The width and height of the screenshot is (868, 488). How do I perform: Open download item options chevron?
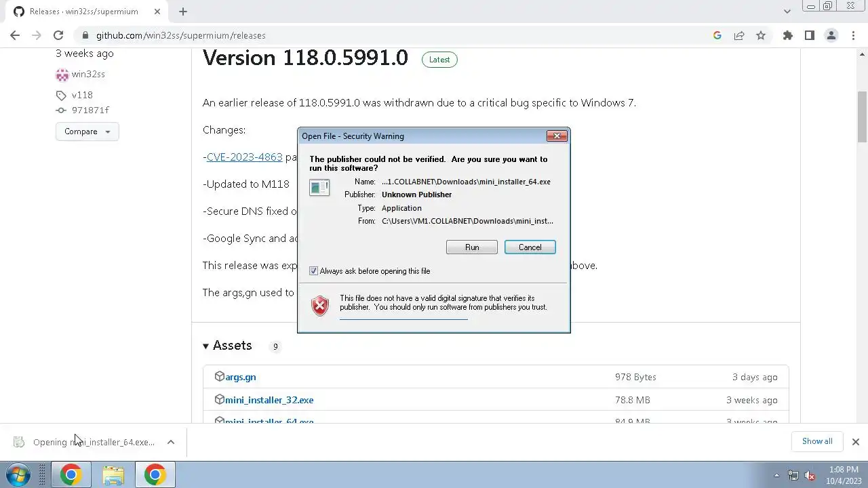point(171,442)
